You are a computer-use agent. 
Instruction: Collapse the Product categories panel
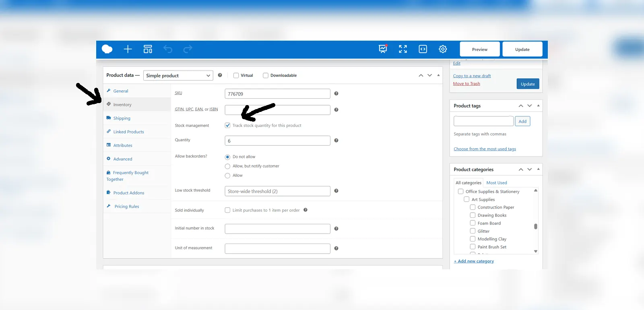[538, 169]
